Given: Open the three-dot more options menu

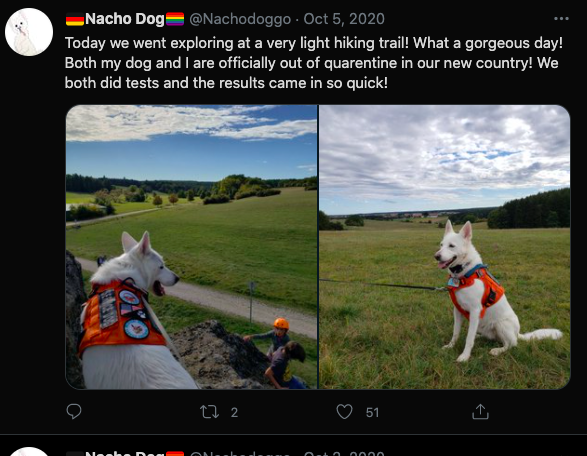Looking at the screenshot, I should pos(561,19).
